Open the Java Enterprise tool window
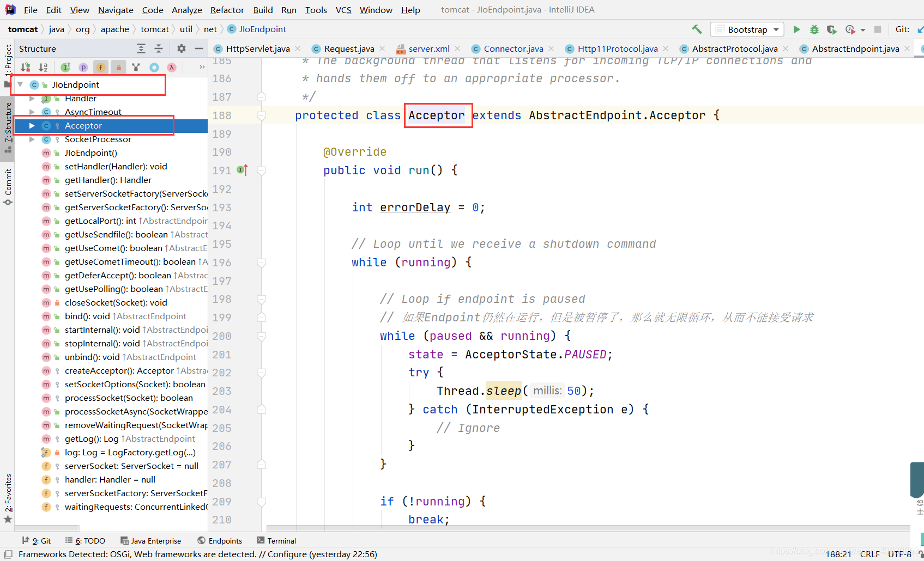 151,541
